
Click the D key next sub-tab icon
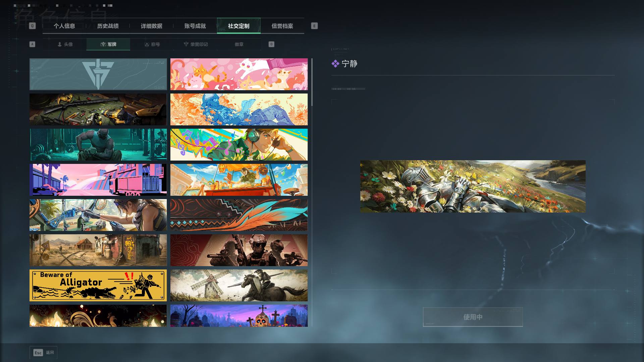click(271, 44)
